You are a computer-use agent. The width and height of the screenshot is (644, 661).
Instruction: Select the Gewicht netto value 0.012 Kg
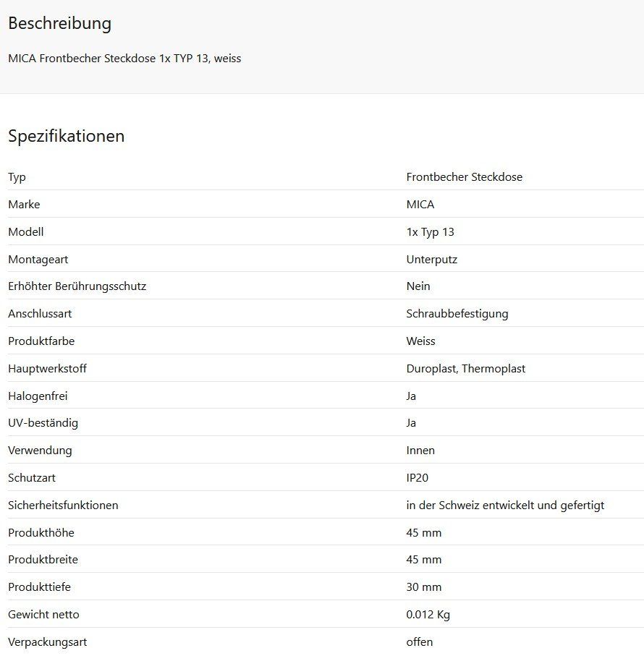(x=428, y=614)
